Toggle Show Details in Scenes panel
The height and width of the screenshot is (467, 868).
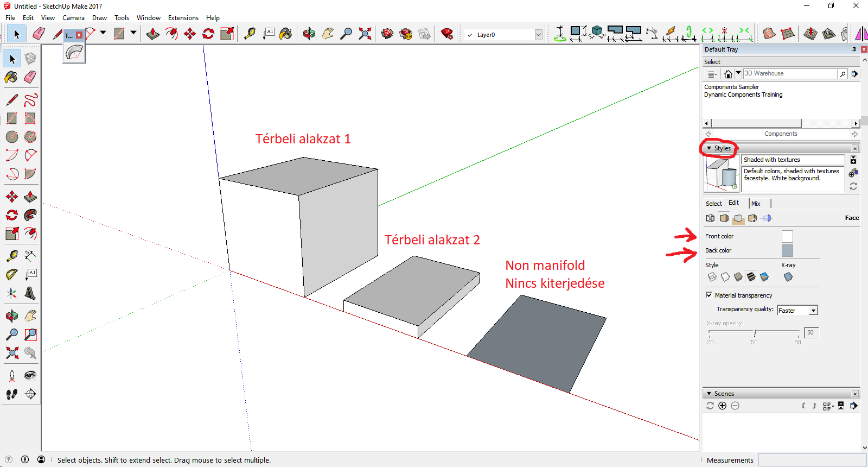tap(840, 406)
